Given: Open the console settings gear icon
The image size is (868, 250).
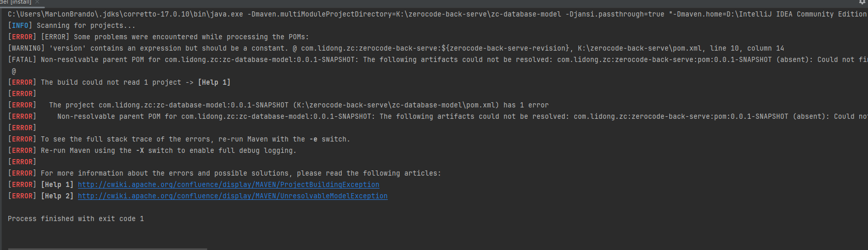Looking at the screenshot, I should click(862, 2).
